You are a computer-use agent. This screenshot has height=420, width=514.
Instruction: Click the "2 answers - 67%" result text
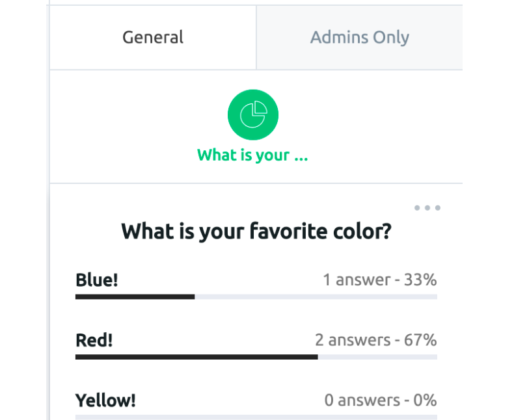point(376,340)
